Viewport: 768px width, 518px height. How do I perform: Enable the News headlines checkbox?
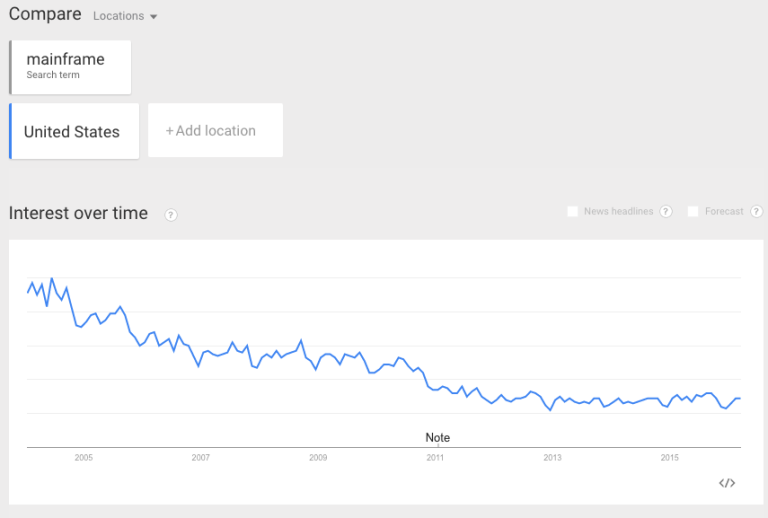point(573,211)
